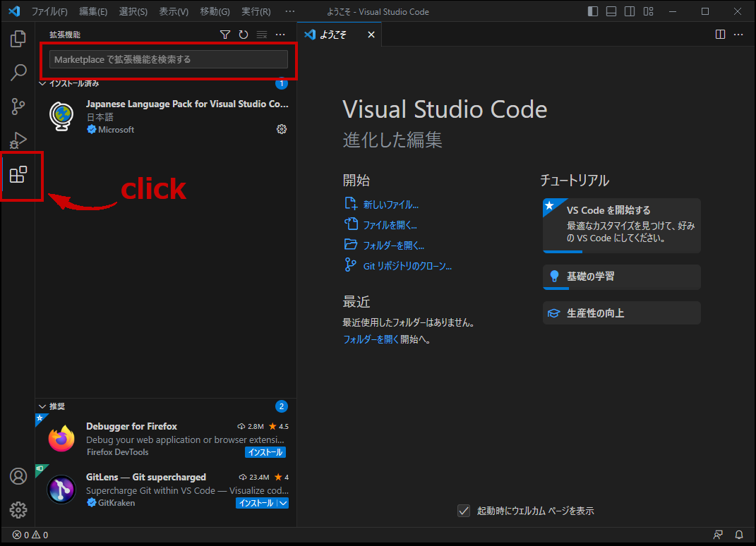756x546 pixels.
Task: Open the Accounts menu icon
Action: pyautogui.click(x=18, y=476)
